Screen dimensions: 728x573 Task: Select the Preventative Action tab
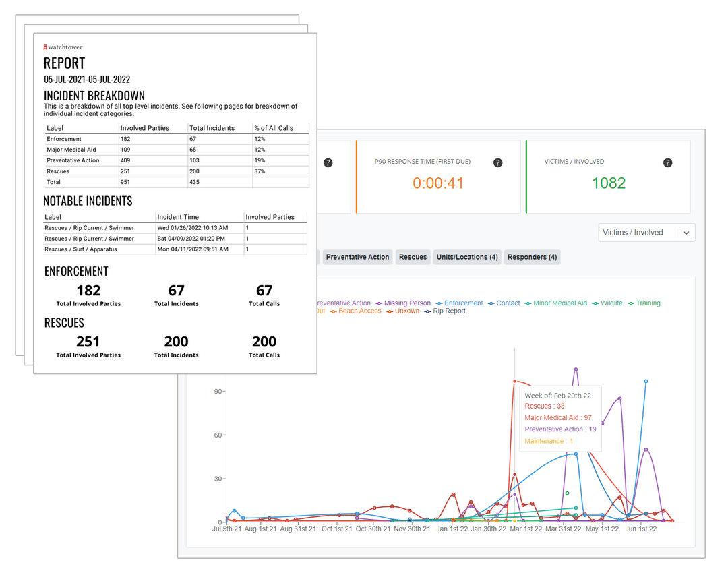click(357, 258)
